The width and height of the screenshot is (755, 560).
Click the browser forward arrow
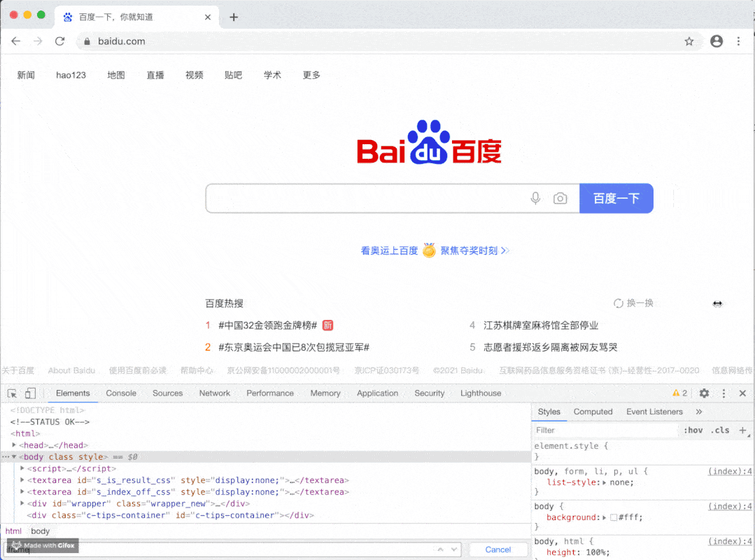[x=38, y=41]
